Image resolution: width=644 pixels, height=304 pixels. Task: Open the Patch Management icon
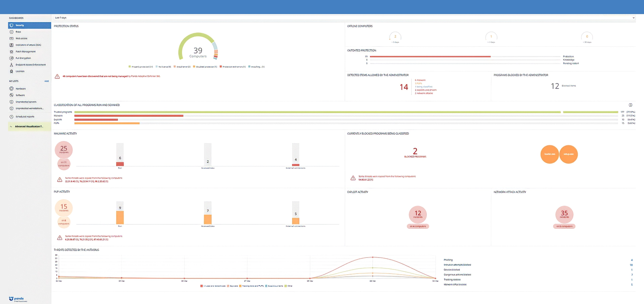click(x=11, y=52)
